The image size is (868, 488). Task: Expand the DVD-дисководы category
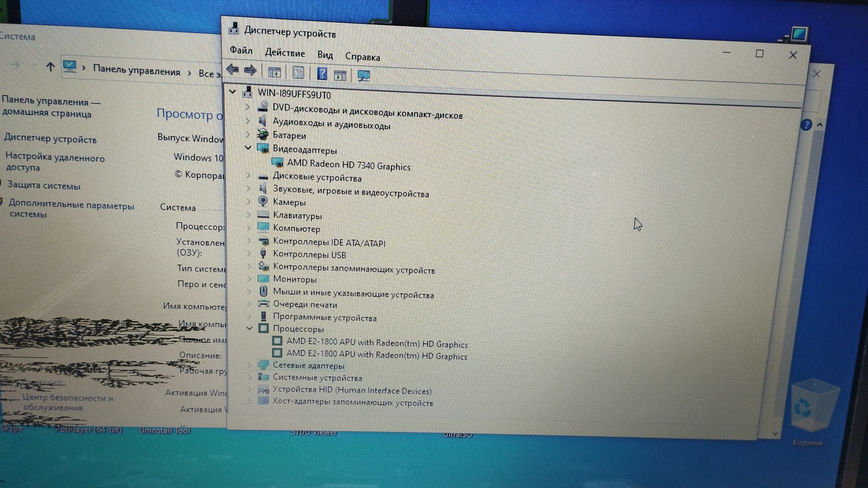(247, 107)
